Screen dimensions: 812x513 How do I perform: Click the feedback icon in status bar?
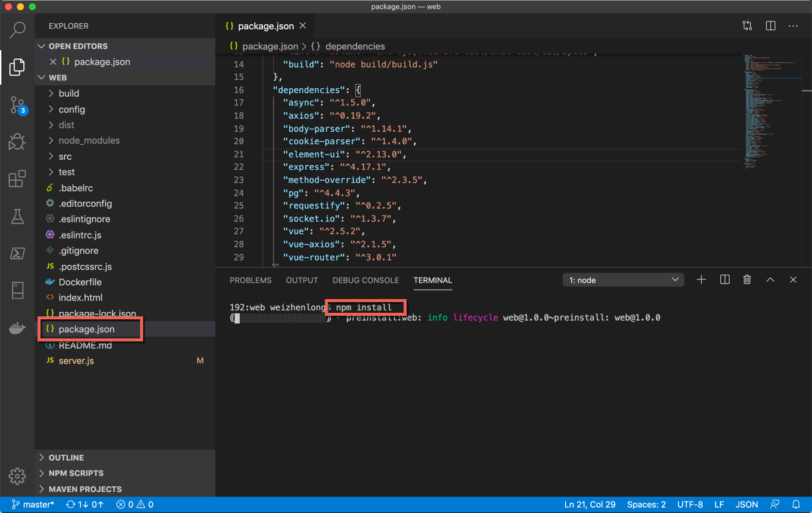tap(774, 504)
